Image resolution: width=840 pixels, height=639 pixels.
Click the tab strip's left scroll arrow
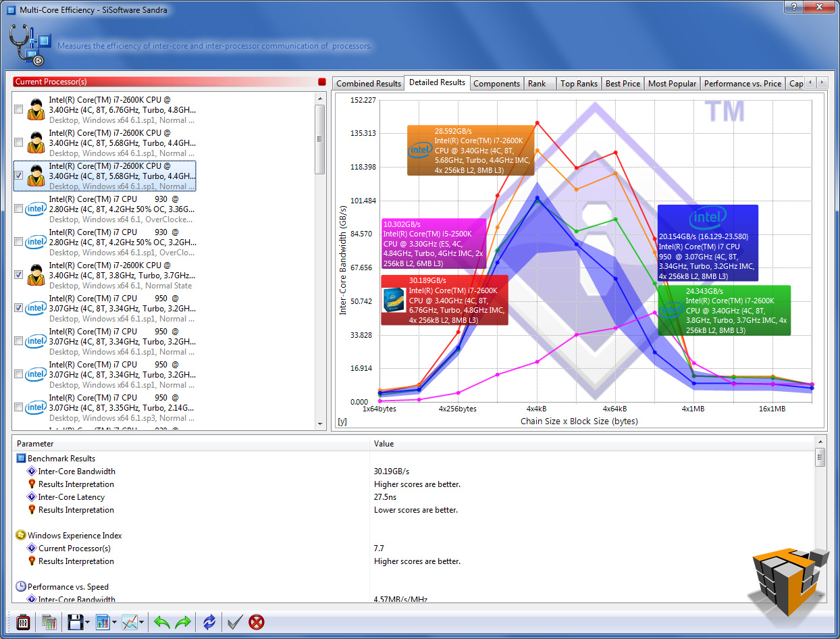810,82
